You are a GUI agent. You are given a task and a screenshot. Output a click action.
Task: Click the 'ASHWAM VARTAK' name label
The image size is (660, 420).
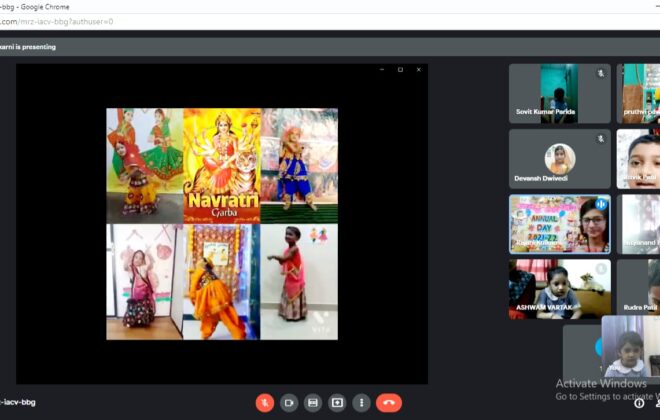544,308
